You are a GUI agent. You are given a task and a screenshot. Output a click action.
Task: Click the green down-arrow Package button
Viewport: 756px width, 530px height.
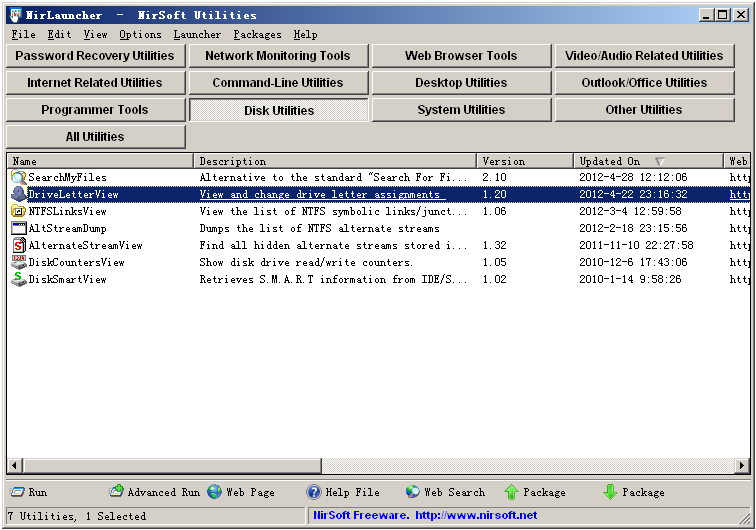coord(634,492)
